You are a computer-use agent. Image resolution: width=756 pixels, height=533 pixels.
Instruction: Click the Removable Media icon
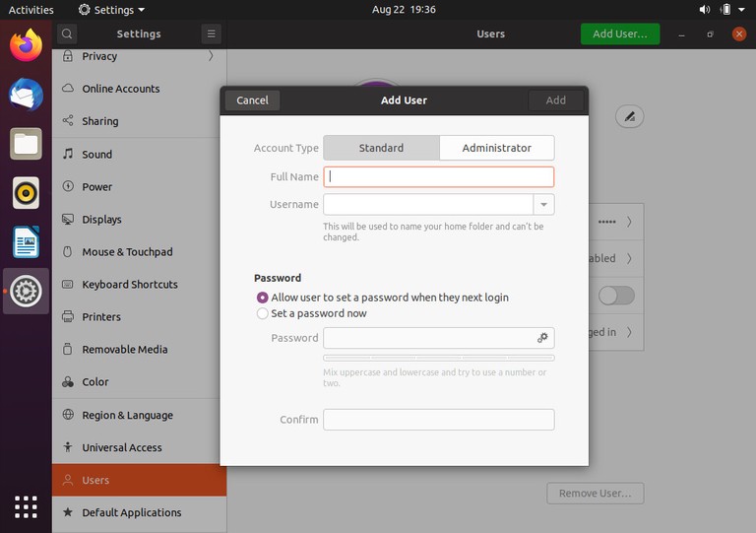[x=68, y=349]
